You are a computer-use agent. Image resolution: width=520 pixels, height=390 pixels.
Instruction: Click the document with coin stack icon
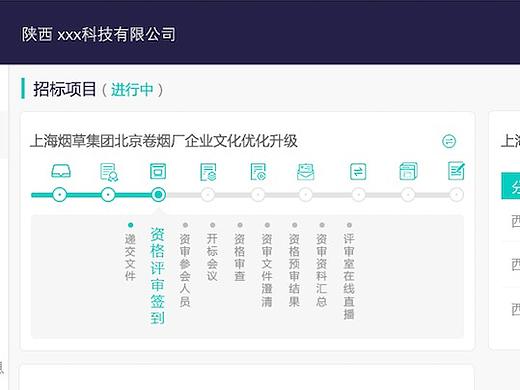coord(208,172)
